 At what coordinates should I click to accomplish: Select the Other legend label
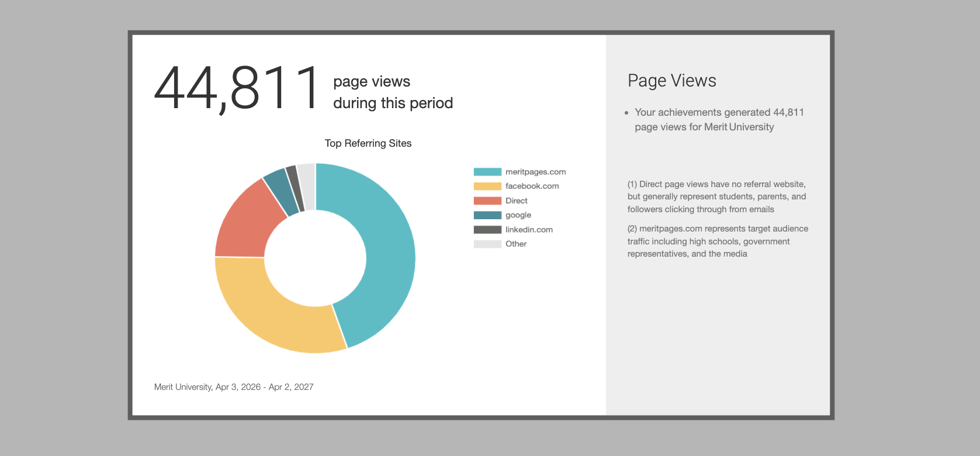pyautogui.click(x=515, y=244)
